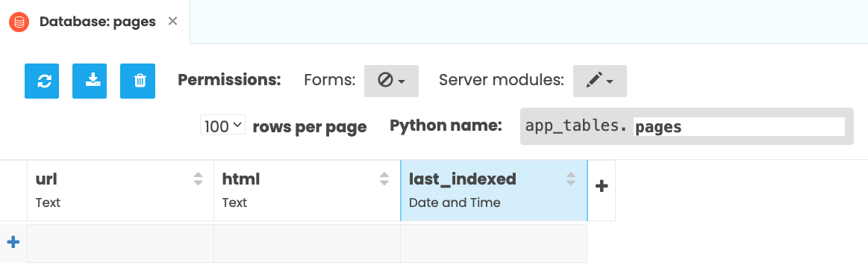Image resolution: width=868 pixels, height=272 pixels.
Task: Open Server modules permissions dropdown
Action: (600, 81)
